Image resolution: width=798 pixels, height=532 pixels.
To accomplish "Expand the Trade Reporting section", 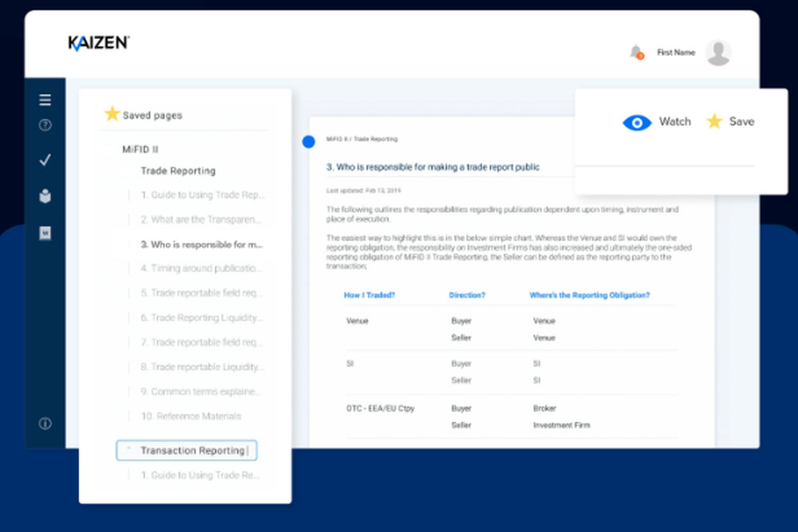I will (177, 171).
